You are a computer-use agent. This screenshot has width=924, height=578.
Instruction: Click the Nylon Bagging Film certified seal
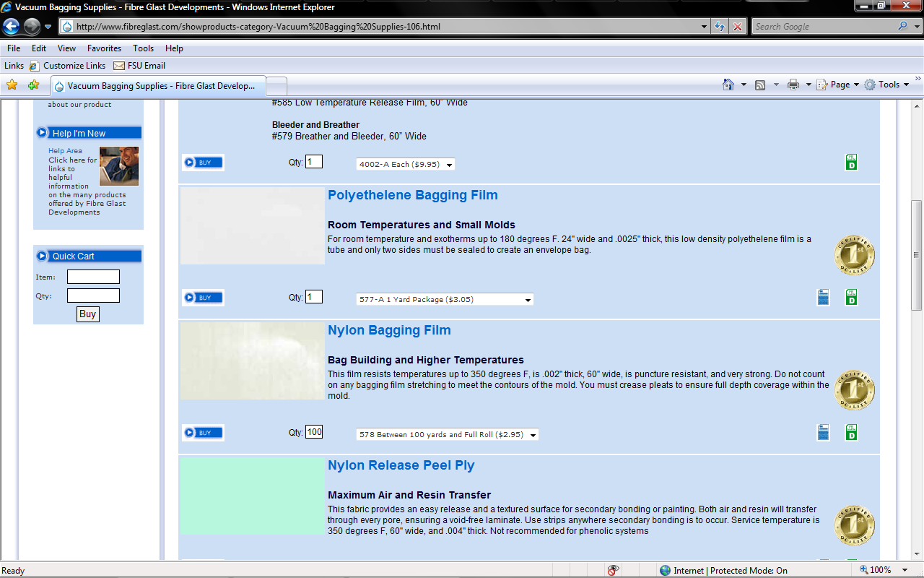pyautogui.click(x=855, y=390)
